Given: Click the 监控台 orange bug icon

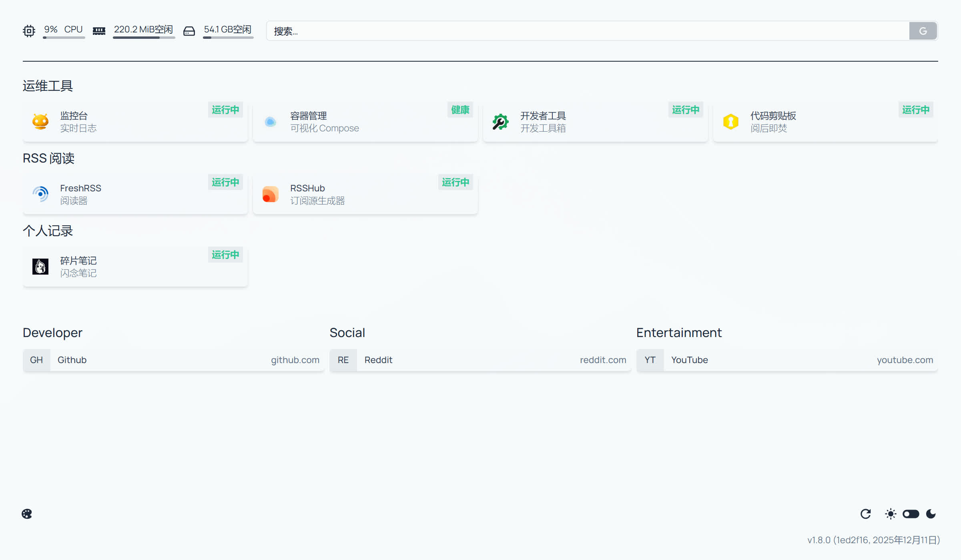Looking at the screenshot, I should click(x=40, y=122).
